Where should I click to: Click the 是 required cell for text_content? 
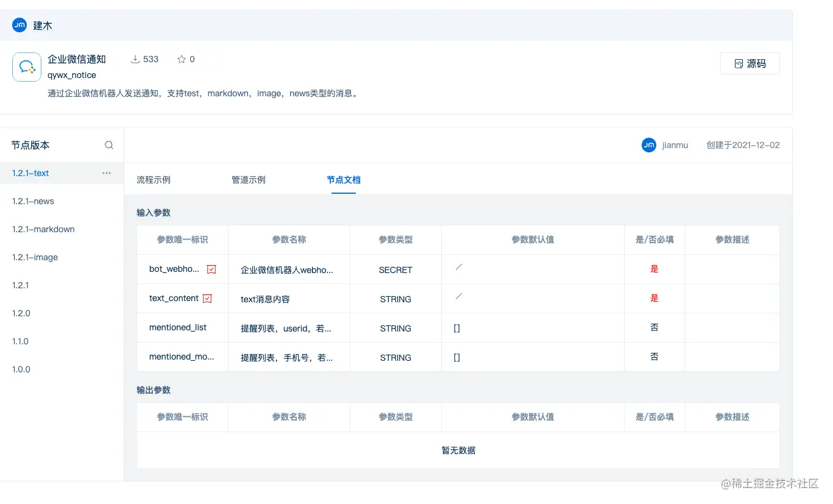(654, 299)
